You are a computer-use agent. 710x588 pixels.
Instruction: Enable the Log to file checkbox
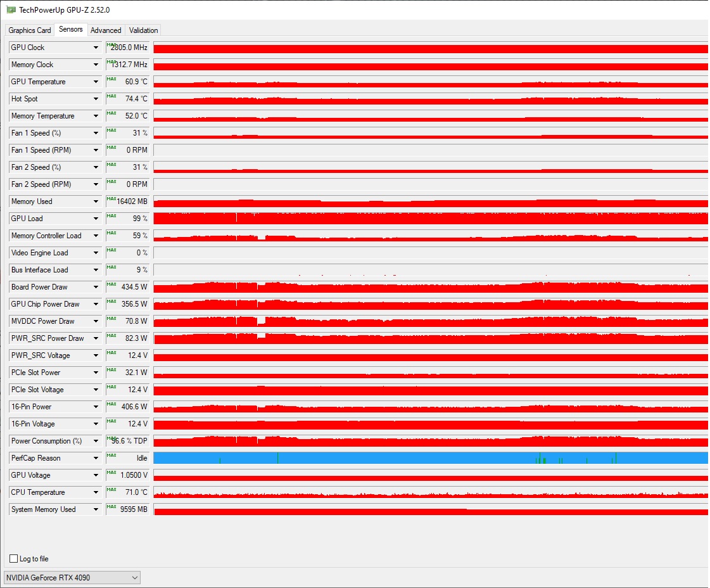(x=14, y=559)
